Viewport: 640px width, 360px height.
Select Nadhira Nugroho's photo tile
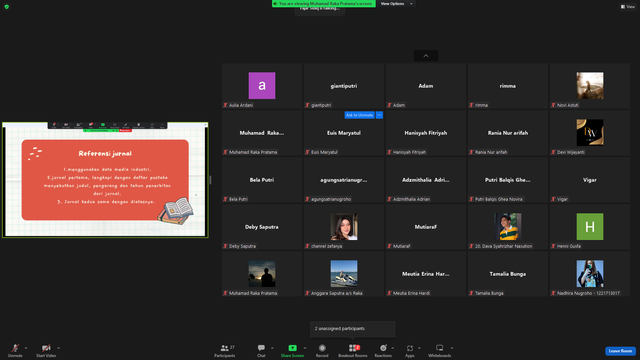590,273
